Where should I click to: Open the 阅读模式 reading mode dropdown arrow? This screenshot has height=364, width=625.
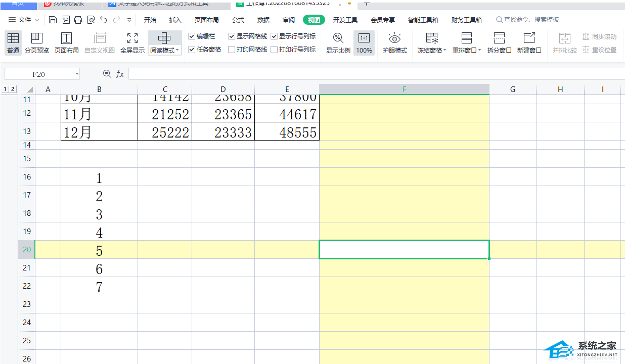pyautogui.click(x=177, y=51)
